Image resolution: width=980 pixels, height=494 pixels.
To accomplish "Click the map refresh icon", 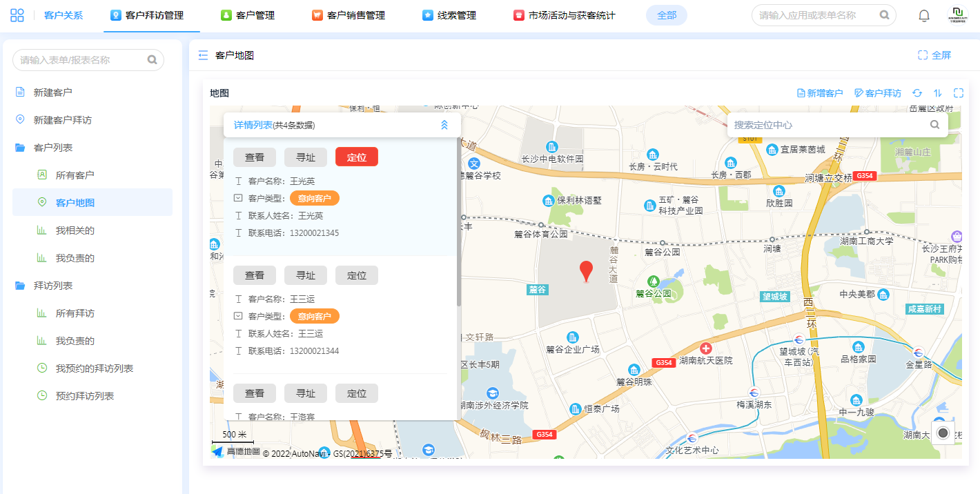I will (917, 93).
